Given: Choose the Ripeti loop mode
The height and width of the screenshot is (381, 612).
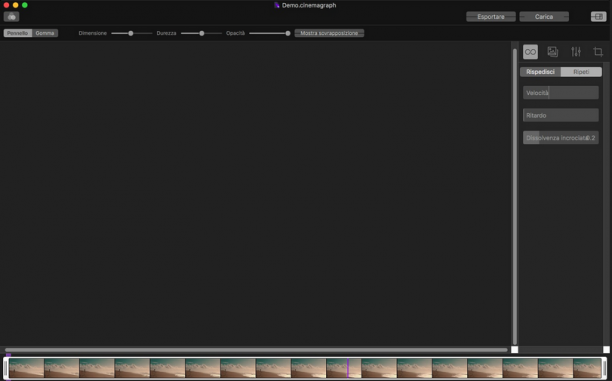Looking at the screenshot, I should coord(581,72).
